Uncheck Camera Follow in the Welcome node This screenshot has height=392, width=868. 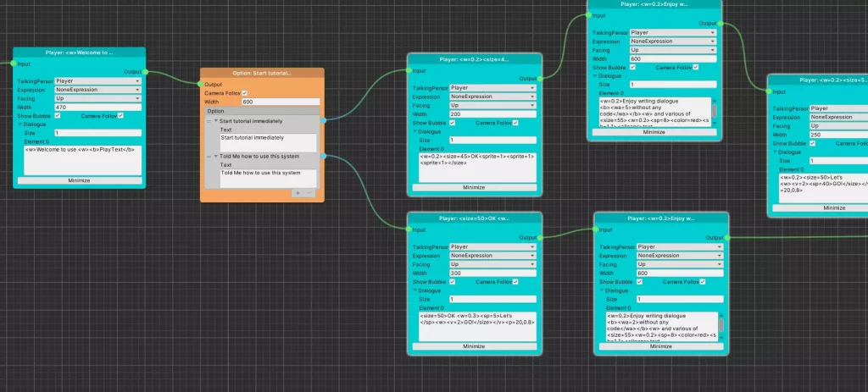(x=120, y=115)
